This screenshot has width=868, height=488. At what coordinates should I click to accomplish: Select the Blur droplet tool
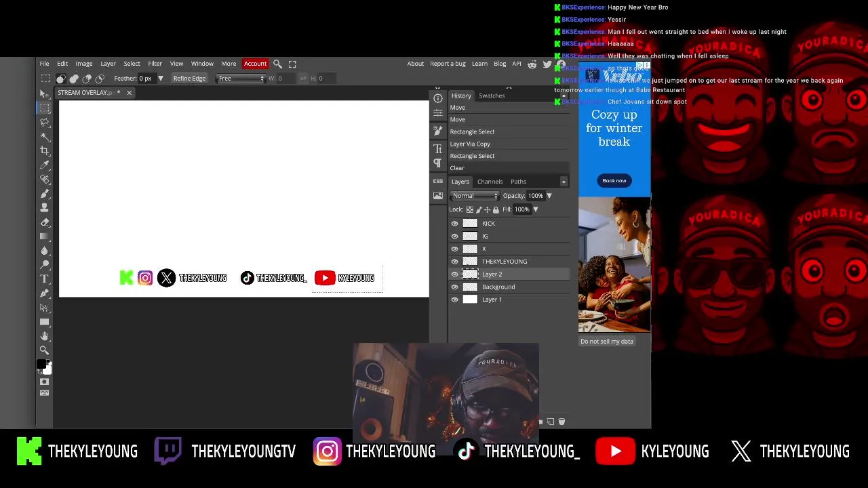click(x=44, y=250)
